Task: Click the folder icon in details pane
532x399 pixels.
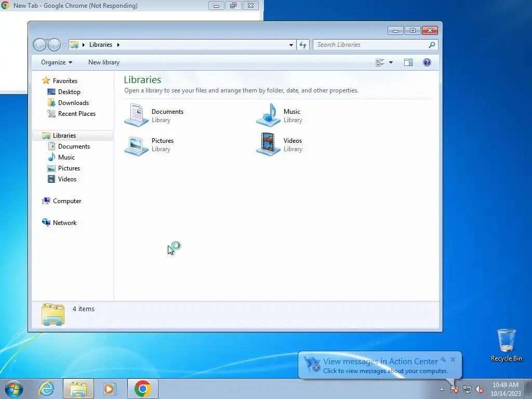Action: [x=53, y=314]
